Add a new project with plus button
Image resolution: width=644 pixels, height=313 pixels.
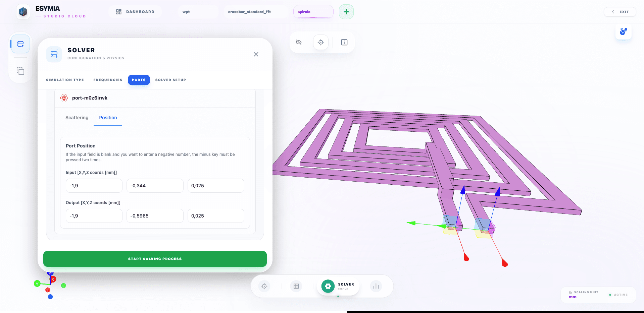tap(346, 12)
